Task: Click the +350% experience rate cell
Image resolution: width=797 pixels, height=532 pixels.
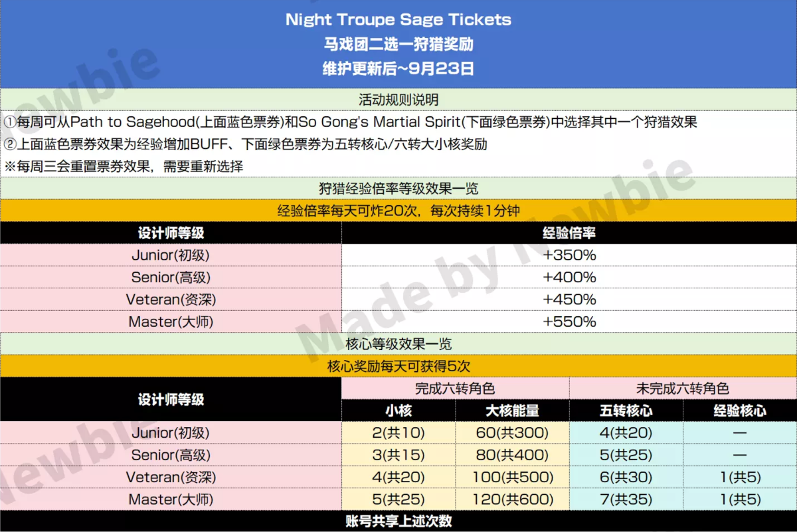Action: point(569,255)
